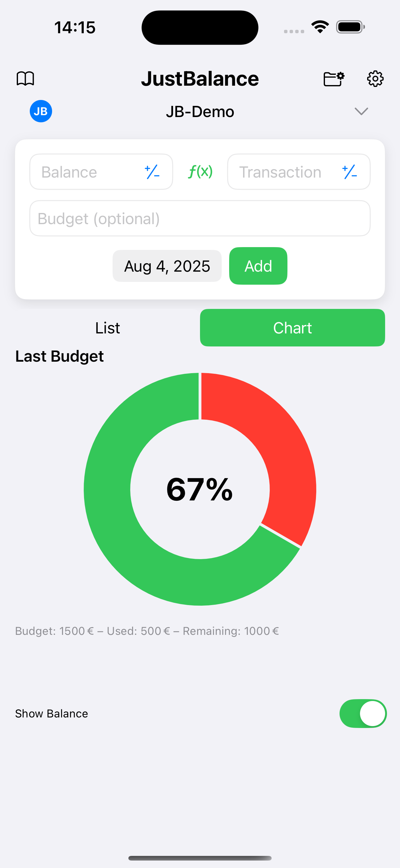Select the Chart tab
This screenshot has height=868, width=400.
coord(292,328)
